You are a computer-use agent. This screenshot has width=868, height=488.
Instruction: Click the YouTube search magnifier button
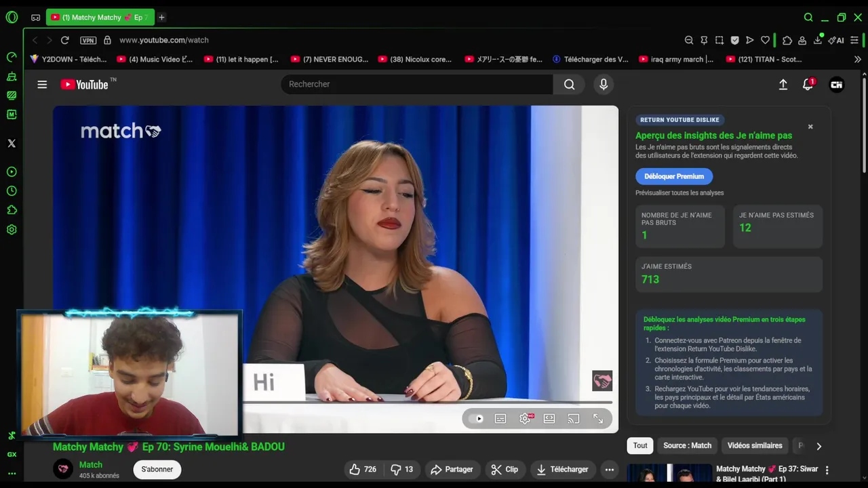click(569, 84)
